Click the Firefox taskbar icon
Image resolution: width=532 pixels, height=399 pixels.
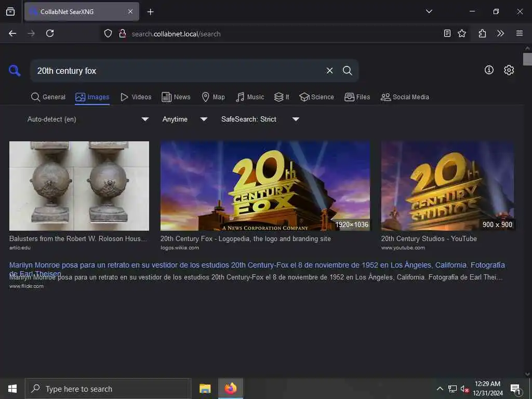point(230,389)
